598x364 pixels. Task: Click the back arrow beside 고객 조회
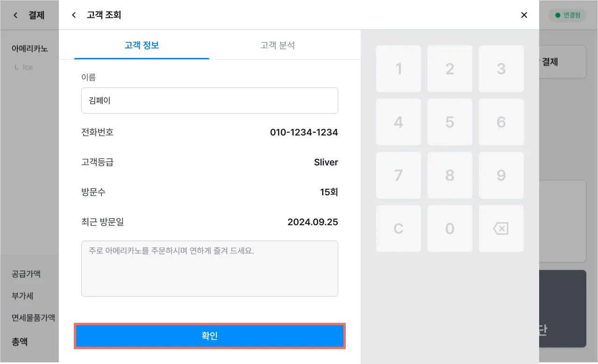click(x=74, y=15)
